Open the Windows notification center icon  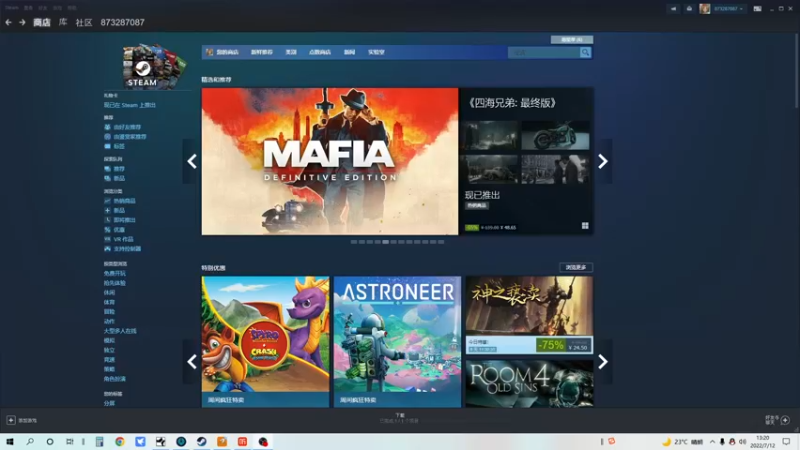point(786,441)
